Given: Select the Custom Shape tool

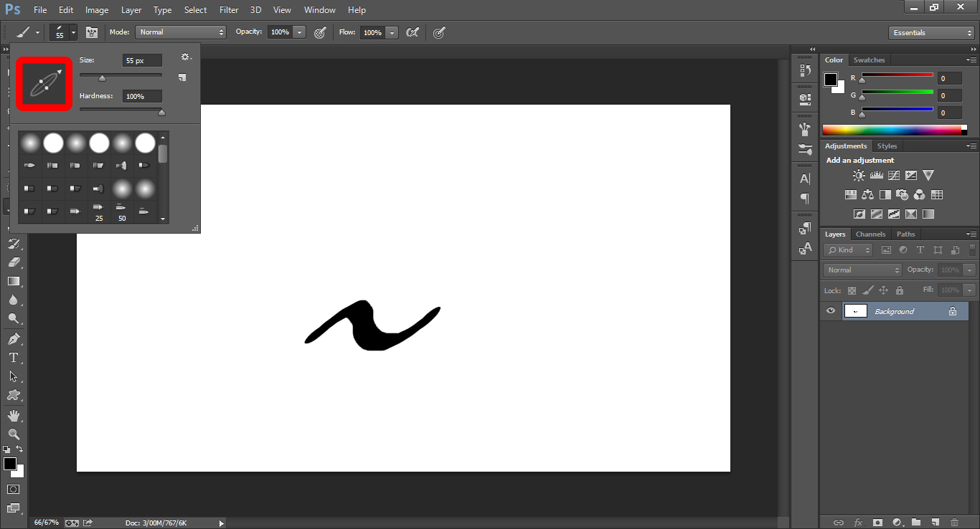Looking at the screenshot, I should (x=14, y=395).
